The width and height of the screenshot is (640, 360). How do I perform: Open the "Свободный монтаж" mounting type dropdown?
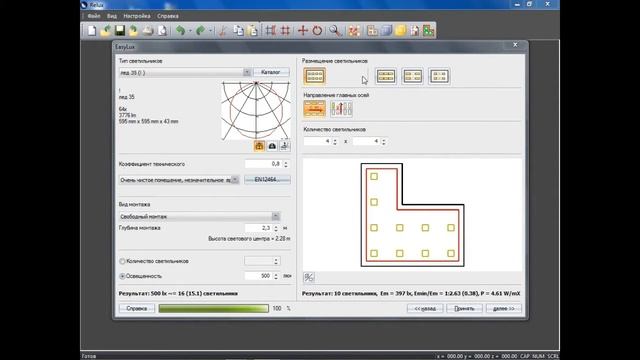pyautogui.click(x=276, y=216)
